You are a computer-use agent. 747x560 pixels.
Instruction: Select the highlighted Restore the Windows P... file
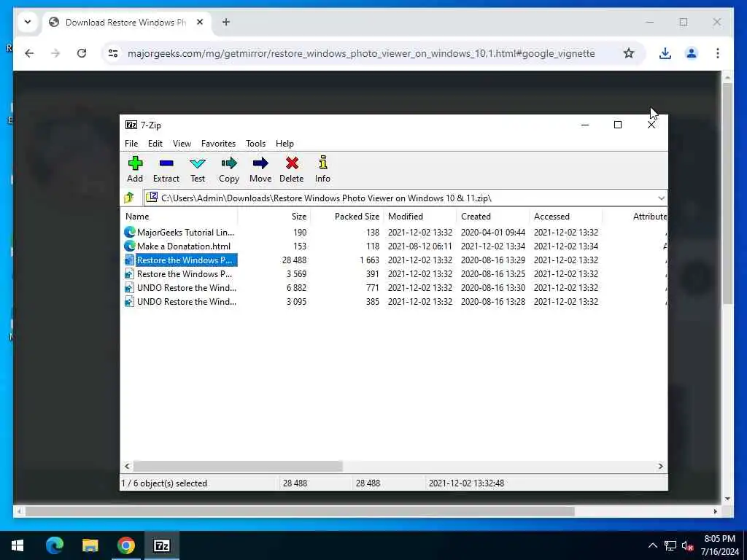(185, 260)
